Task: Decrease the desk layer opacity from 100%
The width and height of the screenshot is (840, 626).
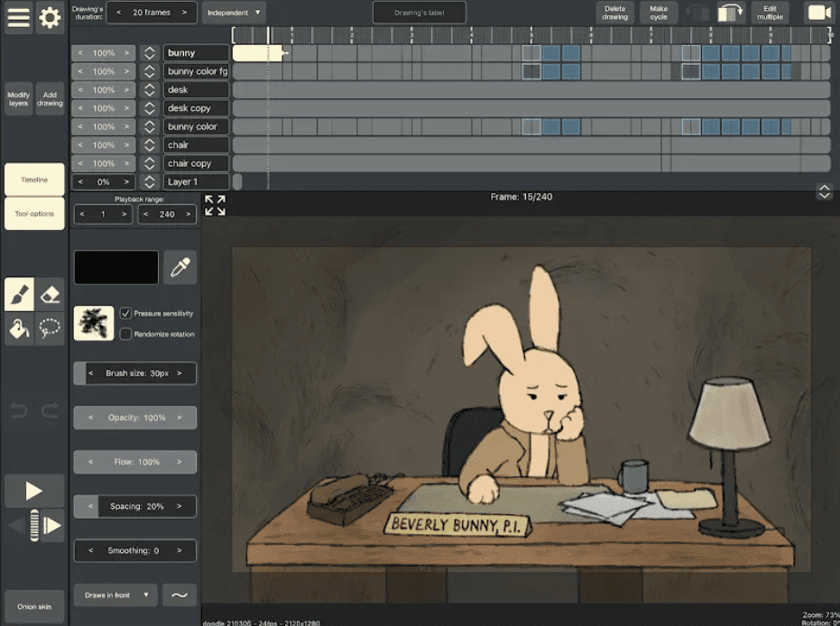Action: click(x=80, y=90)
